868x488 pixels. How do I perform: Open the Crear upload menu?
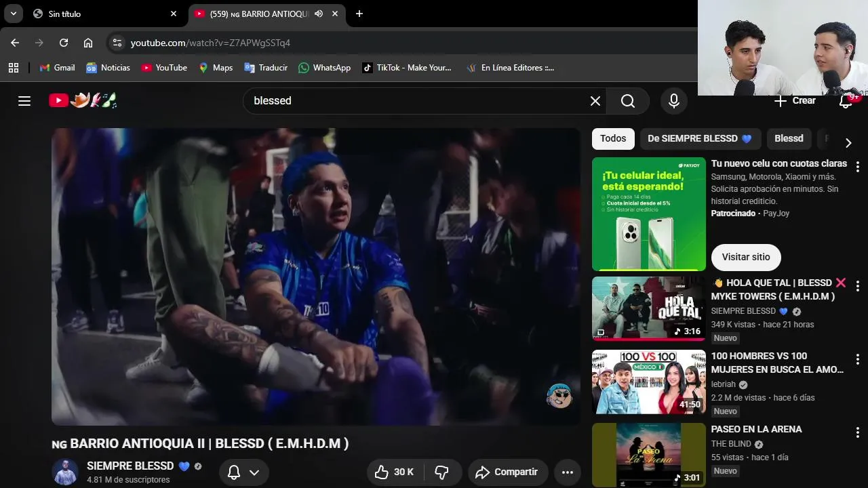795,101
